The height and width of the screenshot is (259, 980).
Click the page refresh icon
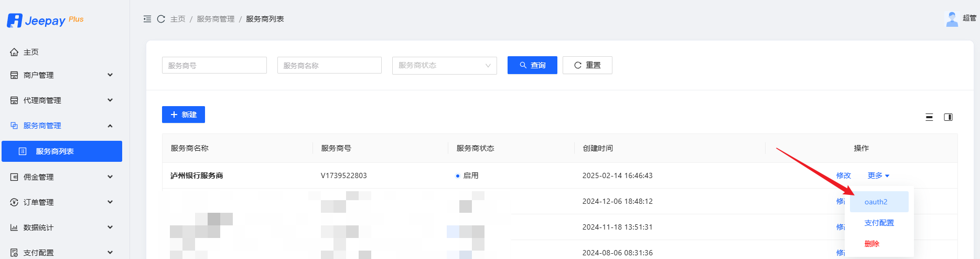[x=161, y=19]
